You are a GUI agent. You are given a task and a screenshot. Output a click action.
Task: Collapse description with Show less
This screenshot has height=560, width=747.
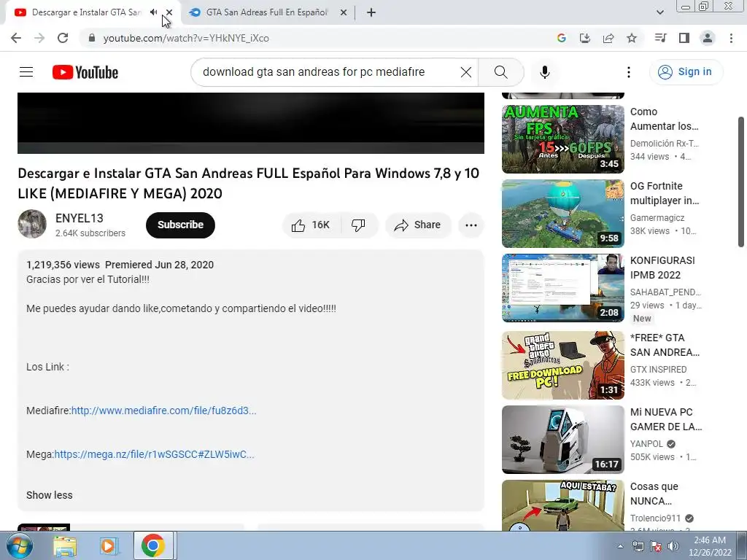click(50, 495)
